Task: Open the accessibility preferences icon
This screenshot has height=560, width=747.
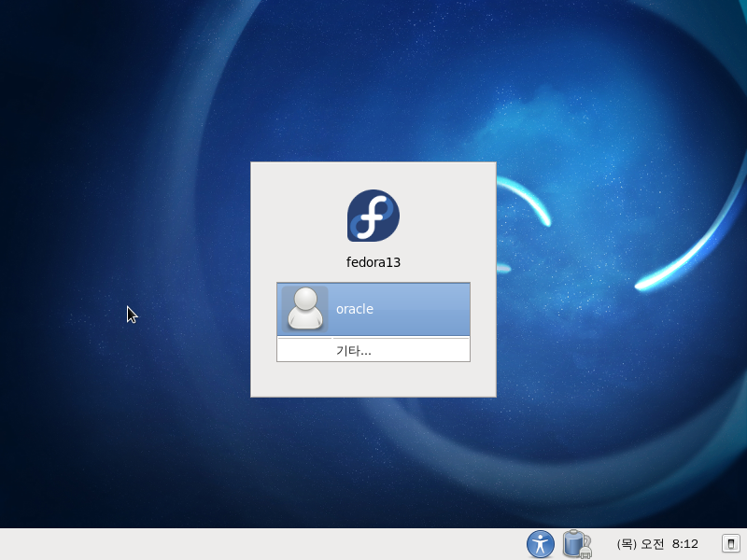Action: click(x=541, y=544)
